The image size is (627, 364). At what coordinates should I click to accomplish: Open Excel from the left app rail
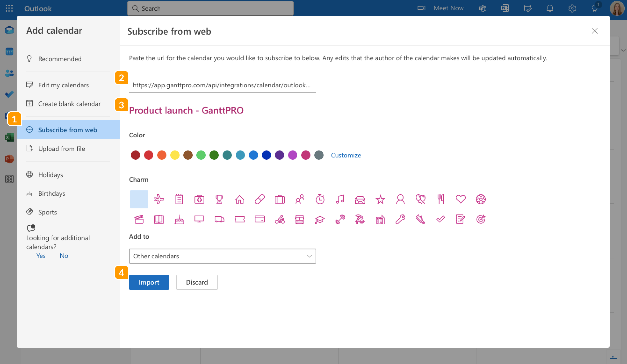pyautogui.click(x=9, y=137)
